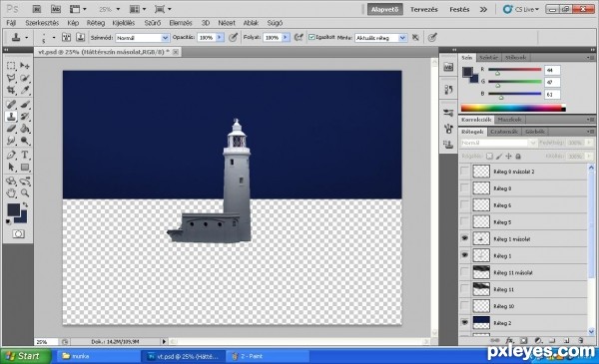Hide the Réteg 2 layer

click(x=464, y=322)
